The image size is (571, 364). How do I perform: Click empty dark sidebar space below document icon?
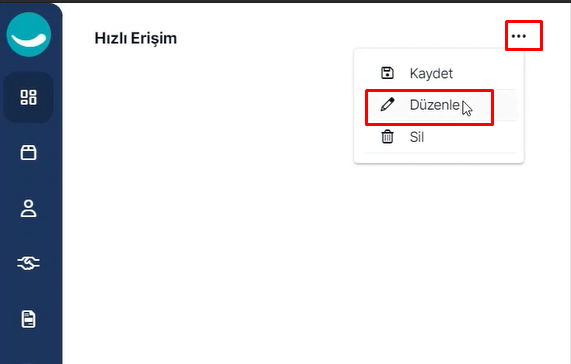tap(31, 348)
